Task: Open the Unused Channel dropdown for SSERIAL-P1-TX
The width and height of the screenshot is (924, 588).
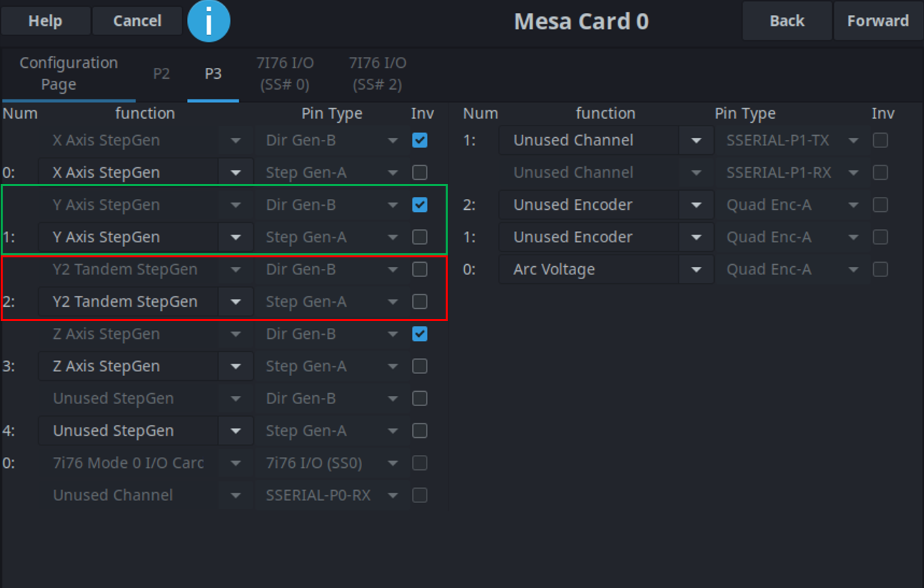Action: point(606,141)
